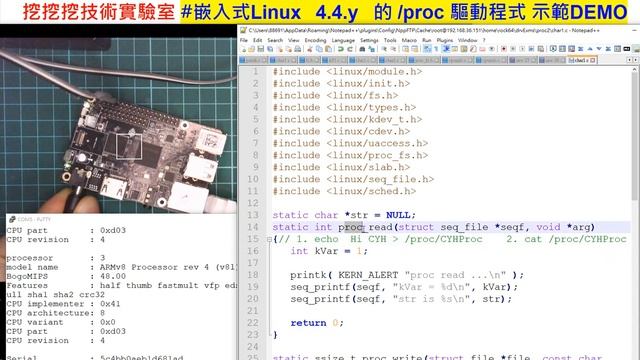Toggle the Document Map panel icon
Image resolution: width=640 pixels, height=360 pixels.
pyautogui.click(x=464, y=49)
